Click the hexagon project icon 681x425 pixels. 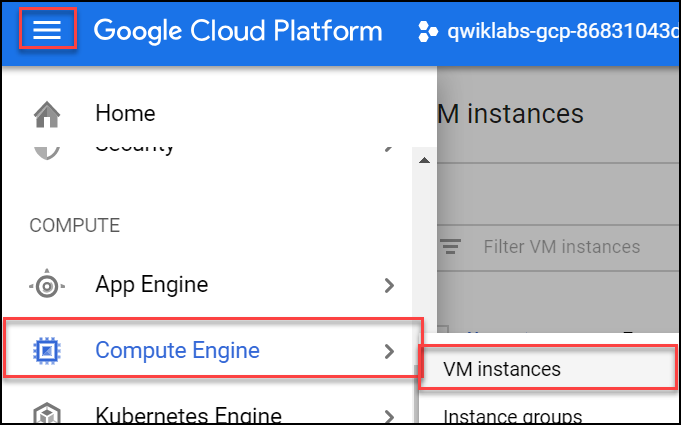tap(428, 31)
